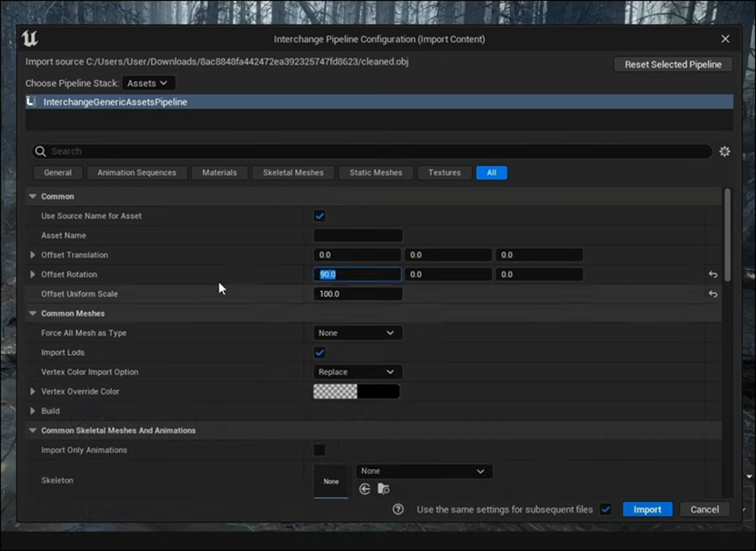Click the Skeleton None thumbnail
This screenshot has height=551, width=756.
coord(331,481)
